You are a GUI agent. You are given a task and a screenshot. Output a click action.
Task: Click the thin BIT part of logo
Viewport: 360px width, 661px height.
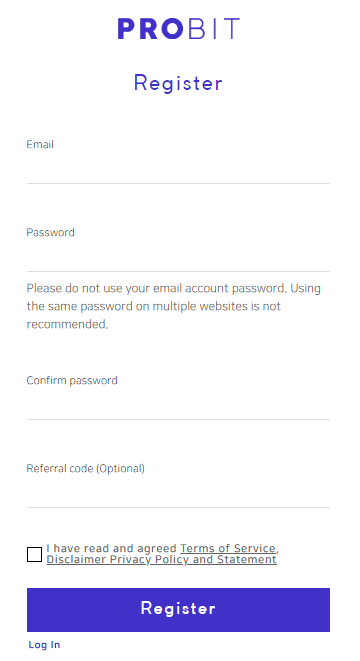(x=214, y=29)
